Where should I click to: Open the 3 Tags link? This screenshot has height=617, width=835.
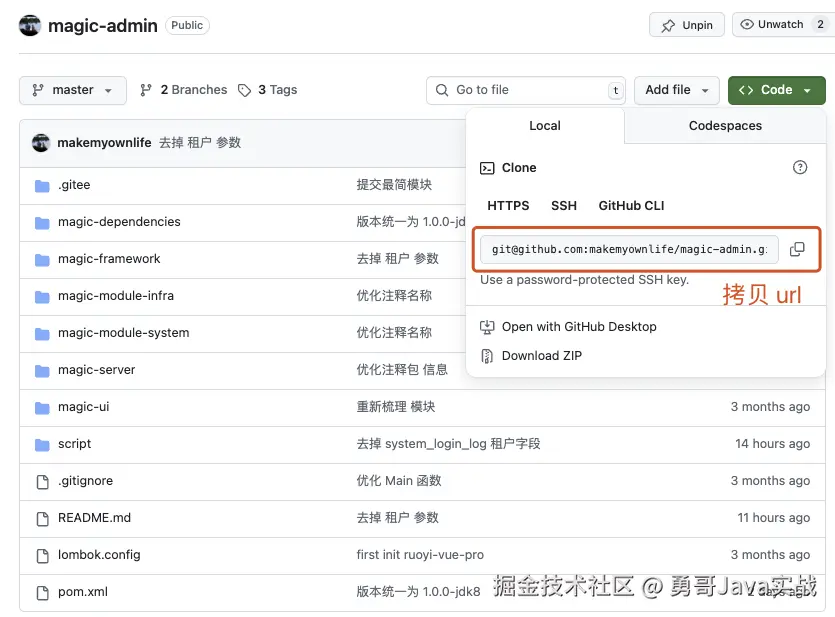click(268, 90)
